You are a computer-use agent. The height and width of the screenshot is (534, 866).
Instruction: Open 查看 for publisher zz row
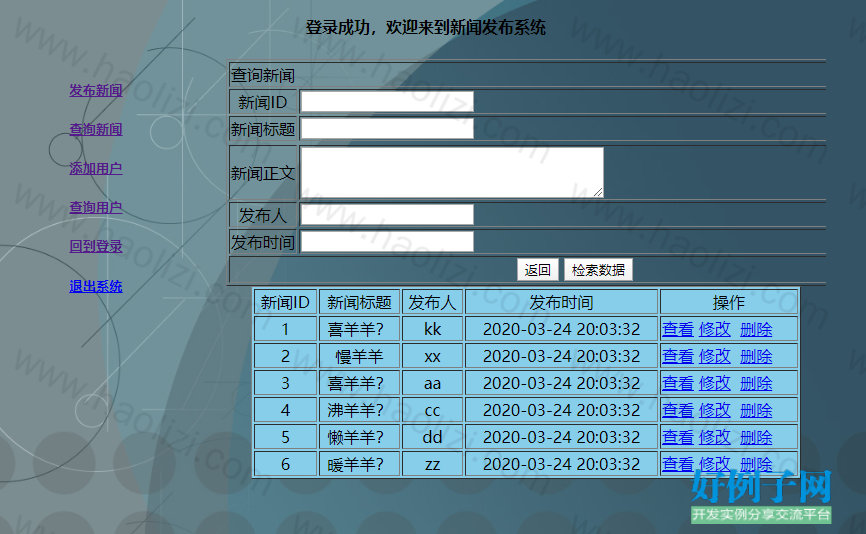pos(678,464)
